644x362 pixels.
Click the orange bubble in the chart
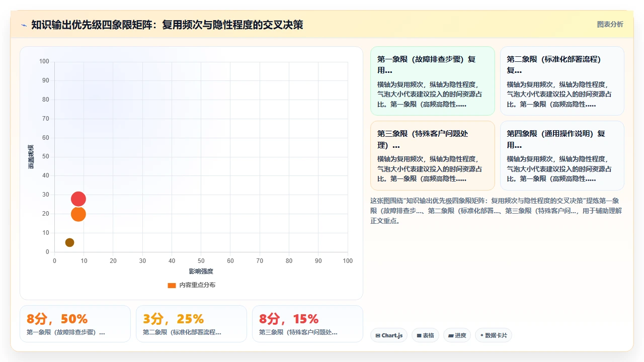78,214
